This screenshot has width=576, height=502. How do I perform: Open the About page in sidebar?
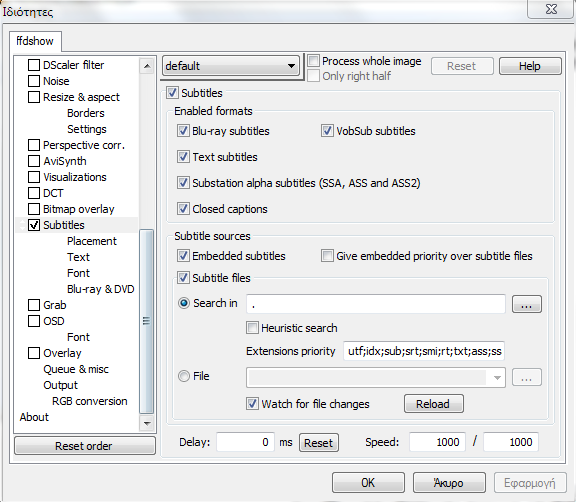[x=34, y=417]
